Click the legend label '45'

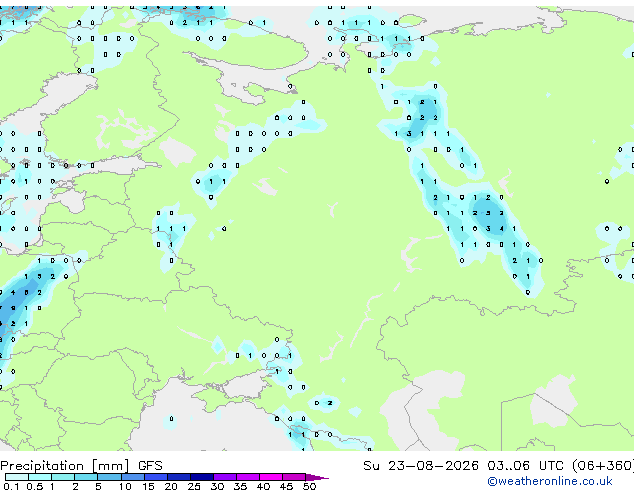[x=286, y=486]
